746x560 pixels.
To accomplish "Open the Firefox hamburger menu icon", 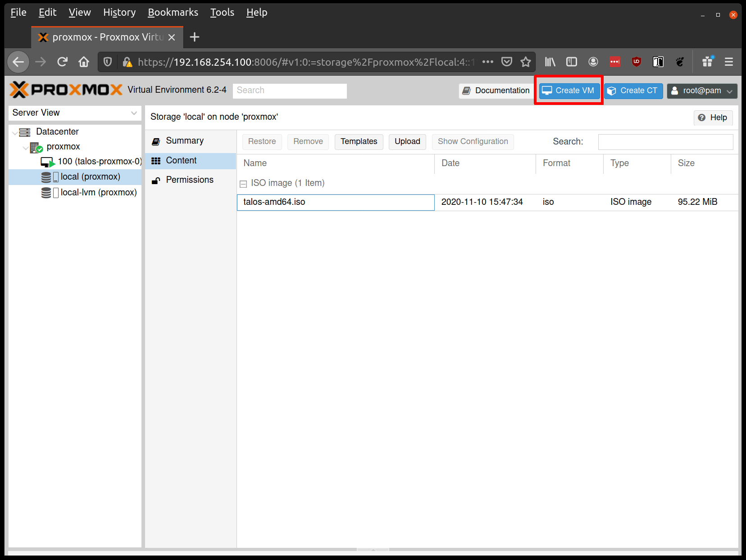I will click(729, 62).
